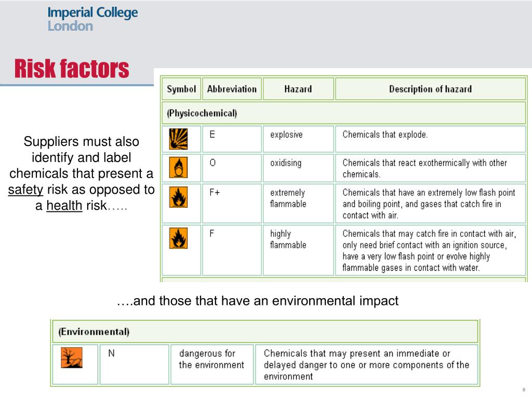
Task: Click the Symbol column header
Action: pos(181,89)
